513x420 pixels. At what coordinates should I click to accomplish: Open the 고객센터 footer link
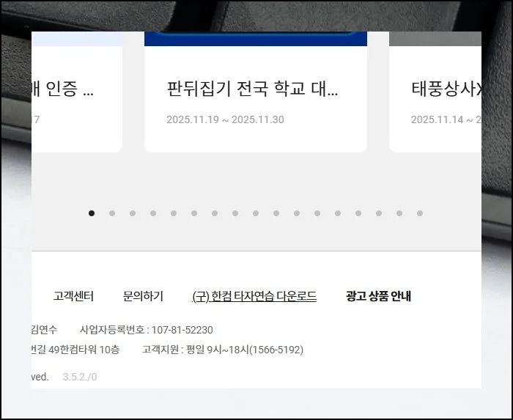(73, 296)
